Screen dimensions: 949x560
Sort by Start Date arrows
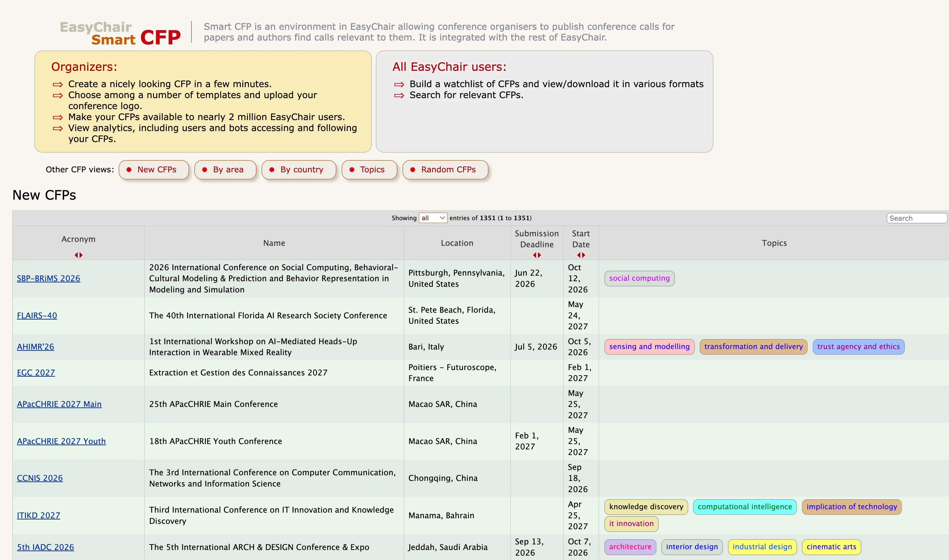pyautogui.click(x=581, y=255)
